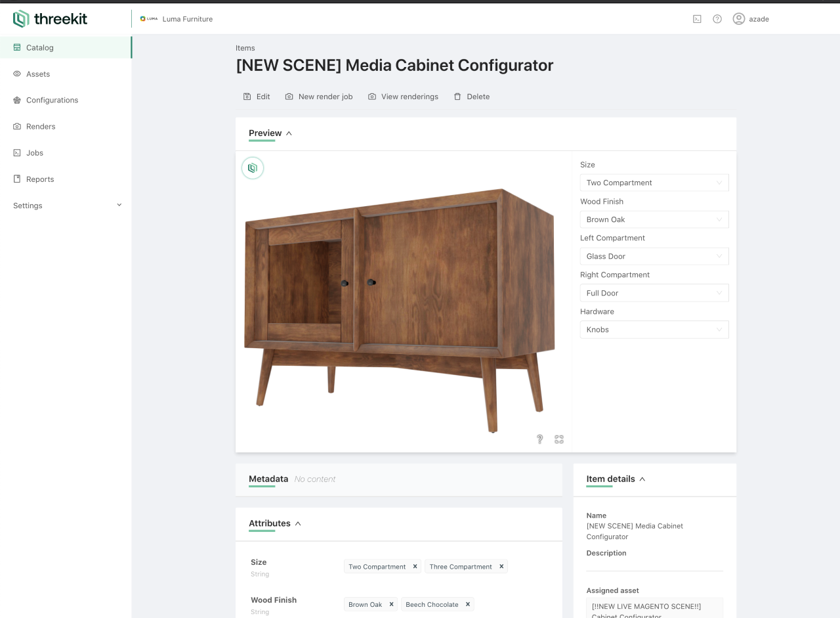Remove the Three Compartment tag
The image size is (840, 618).
click(x=501, y=566)
